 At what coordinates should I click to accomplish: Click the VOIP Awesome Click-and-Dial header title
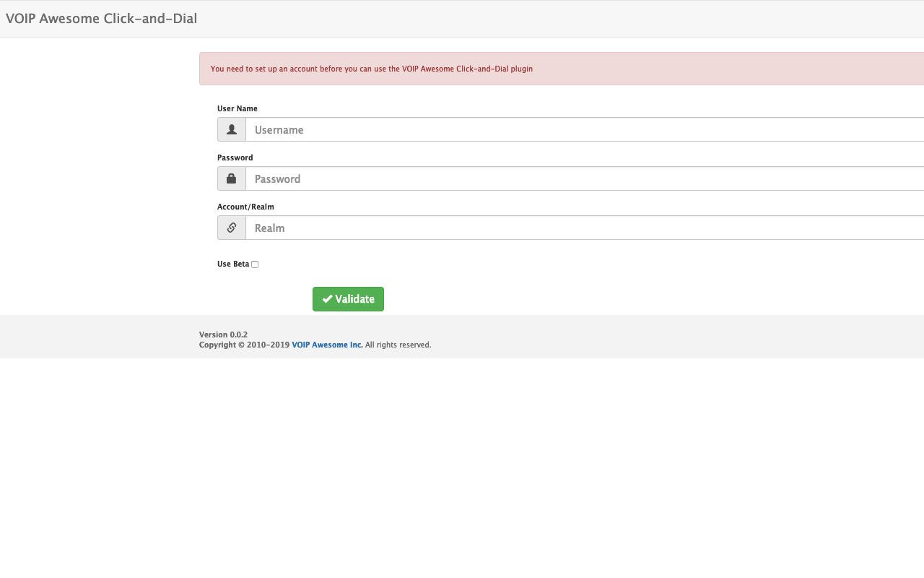tap(102, 19)
